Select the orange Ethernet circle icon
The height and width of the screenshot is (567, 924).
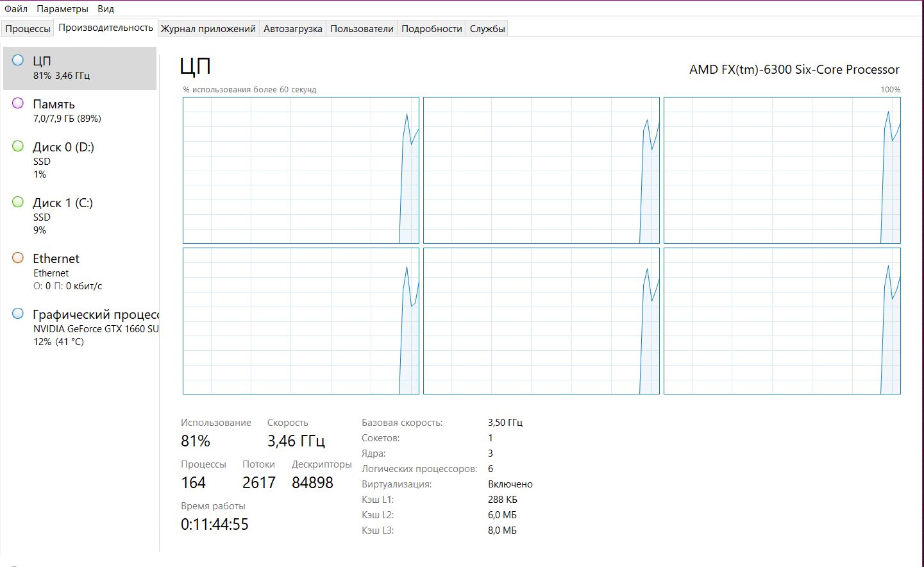click(18, 258)
